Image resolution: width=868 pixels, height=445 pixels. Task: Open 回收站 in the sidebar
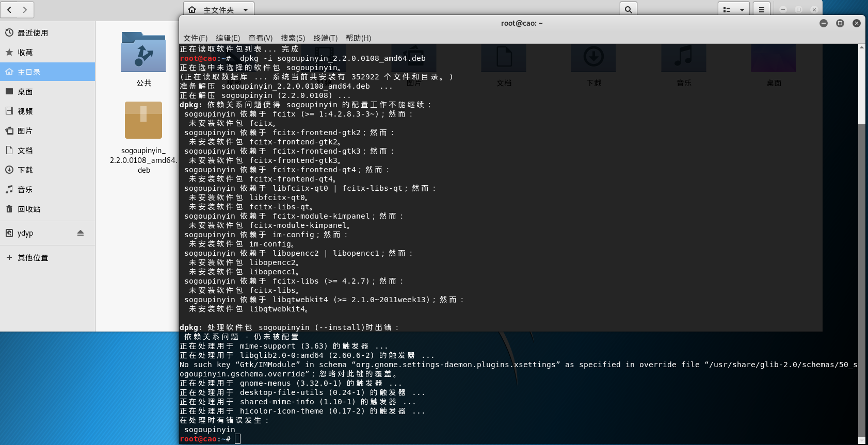(x=47, y=209)
